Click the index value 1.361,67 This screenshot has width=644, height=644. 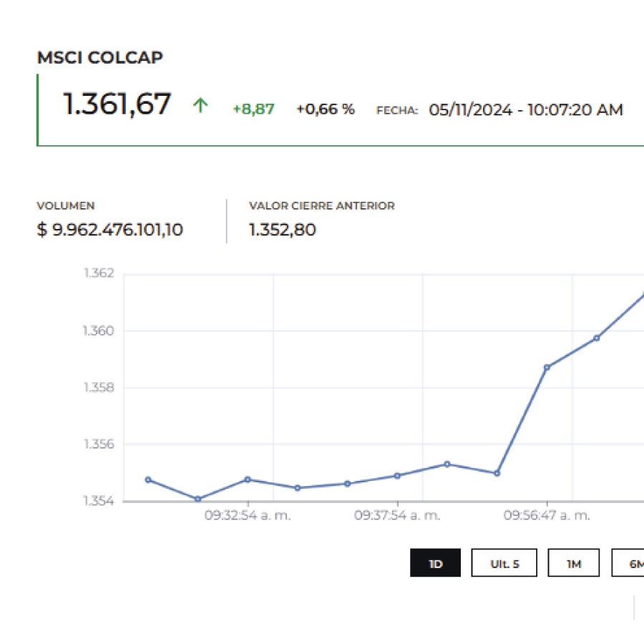[x=117, y=104]
